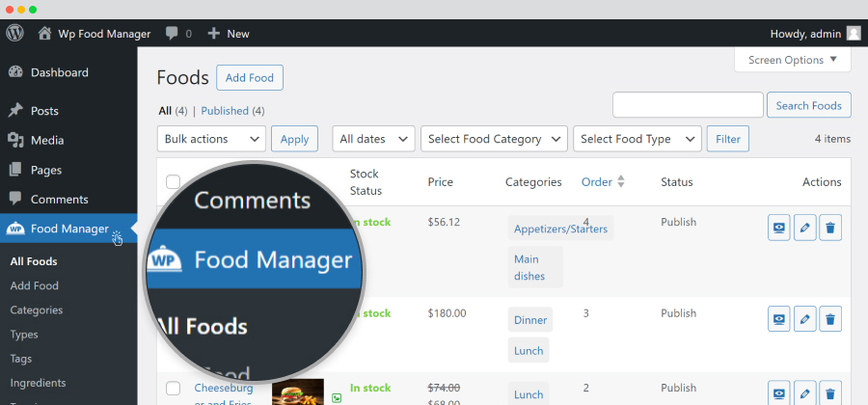Select Add Food submenu item
The width and height of the screenshot is (868, 405).
point(35,285)
